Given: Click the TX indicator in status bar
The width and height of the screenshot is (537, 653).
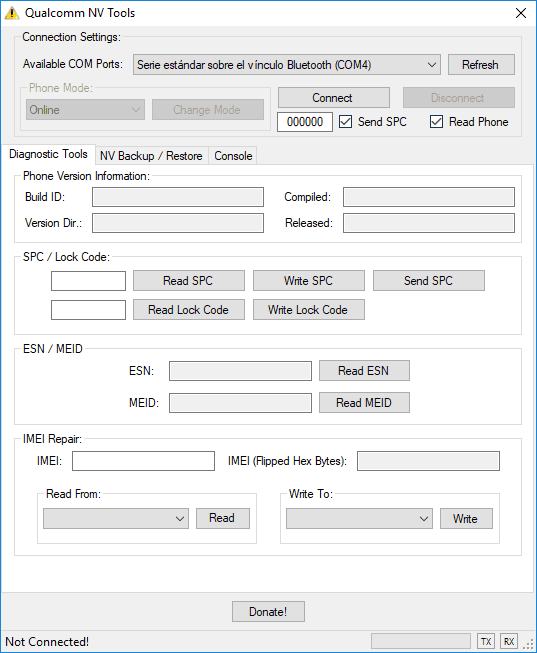Looking at the screenshot, I should point(486,641).
